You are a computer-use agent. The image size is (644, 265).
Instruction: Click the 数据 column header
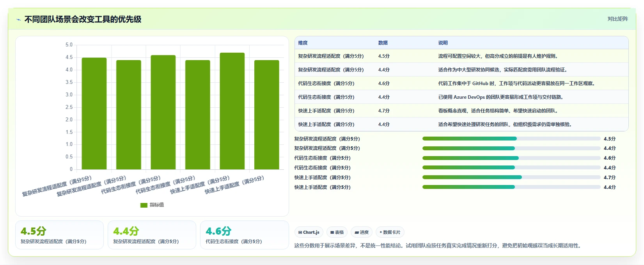coord(383,43)
